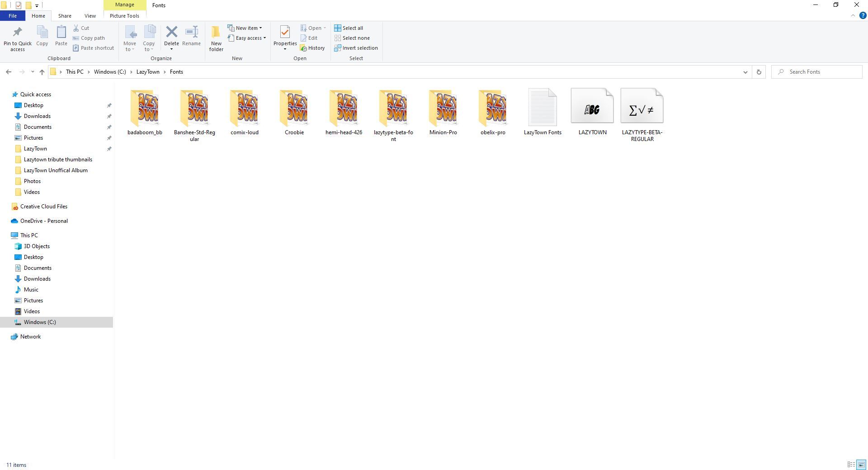Open the File menu
The width and height of the screenshot is (868, 470).
click(x=13, y=16)
